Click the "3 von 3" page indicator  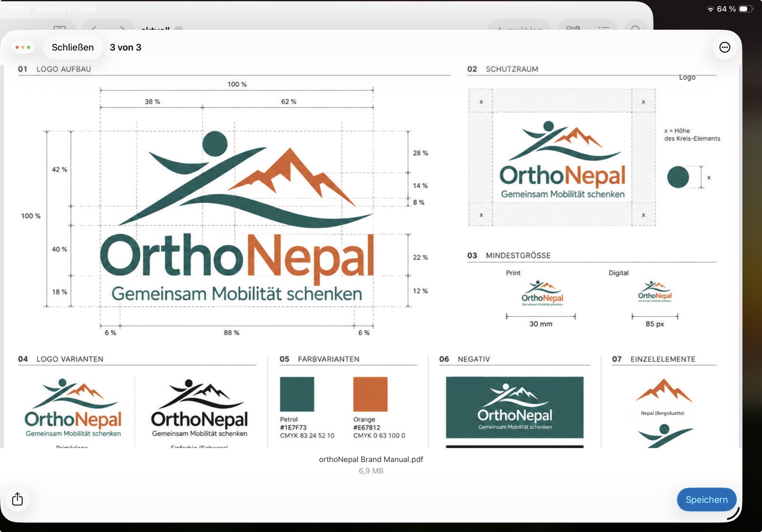[126, 47]
